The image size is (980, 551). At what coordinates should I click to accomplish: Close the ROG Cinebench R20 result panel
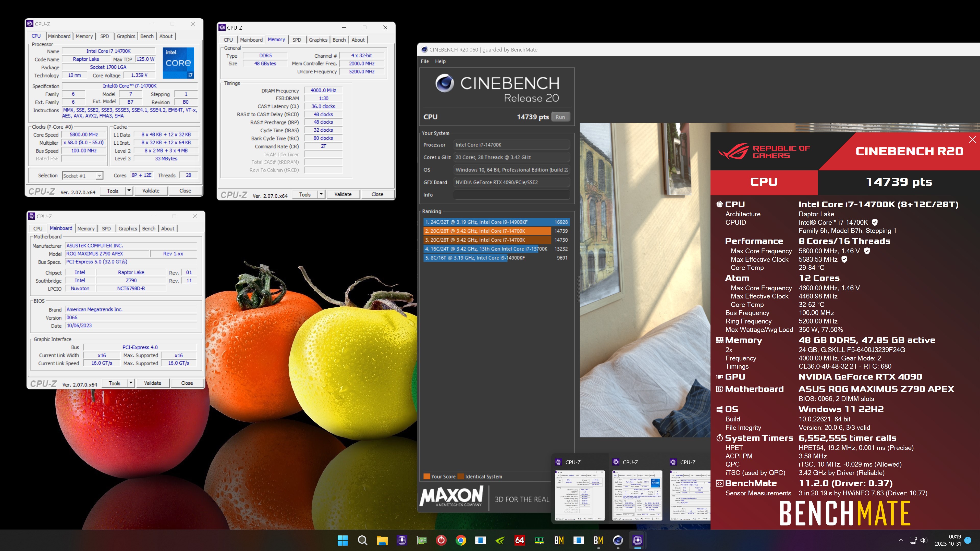click(x=972, y=140)
